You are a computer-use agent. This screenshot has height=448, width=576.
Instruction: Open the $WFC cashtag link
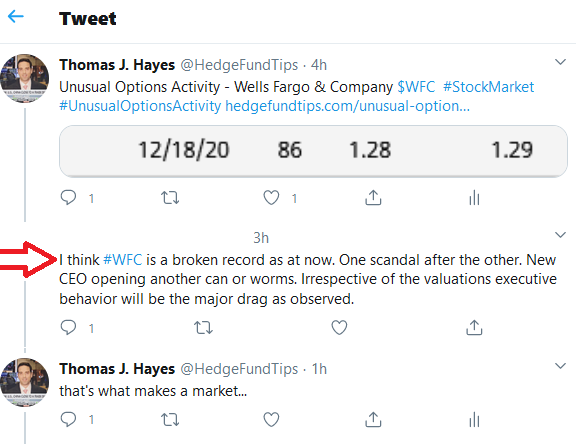416,87
